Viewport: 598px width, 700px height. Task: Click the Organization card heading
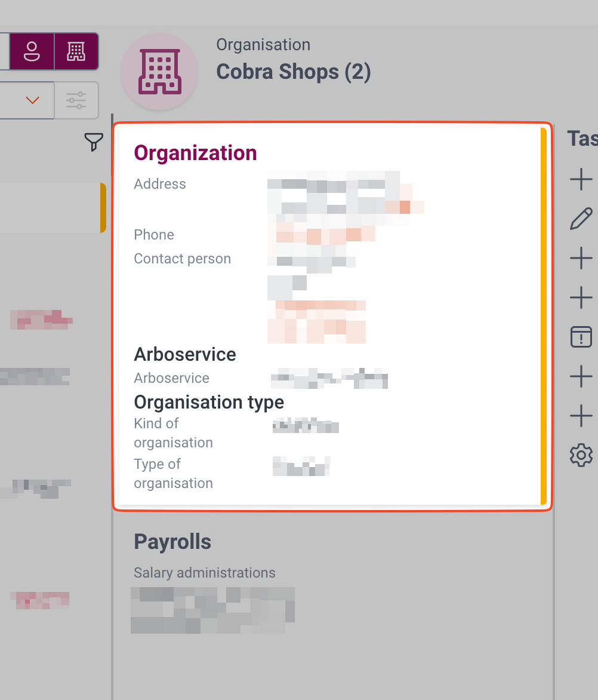point(195,153)
